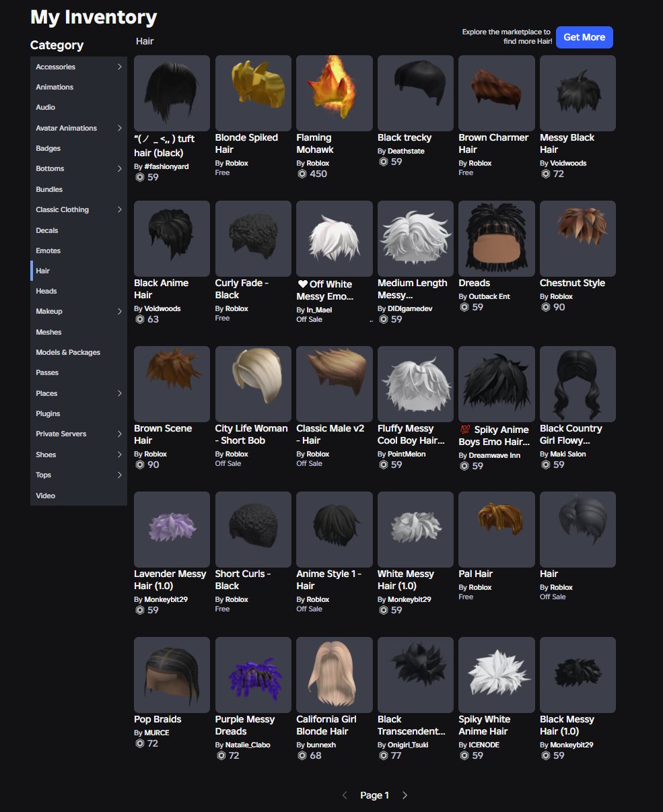The height and width of the screenshot is (812, 663).
Task: Click the Get More button
Action: pos(584,37)
